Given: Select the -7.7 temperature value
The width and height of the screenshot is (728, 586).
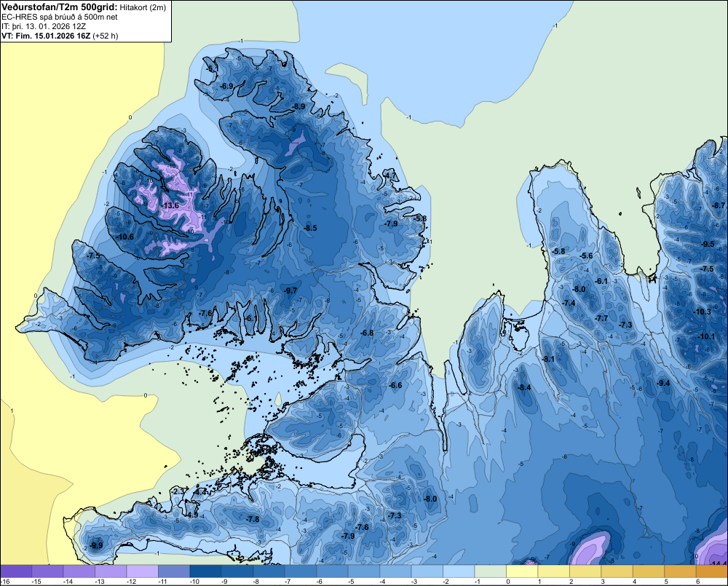Looking at the screenshot, I should coord(601,318).
